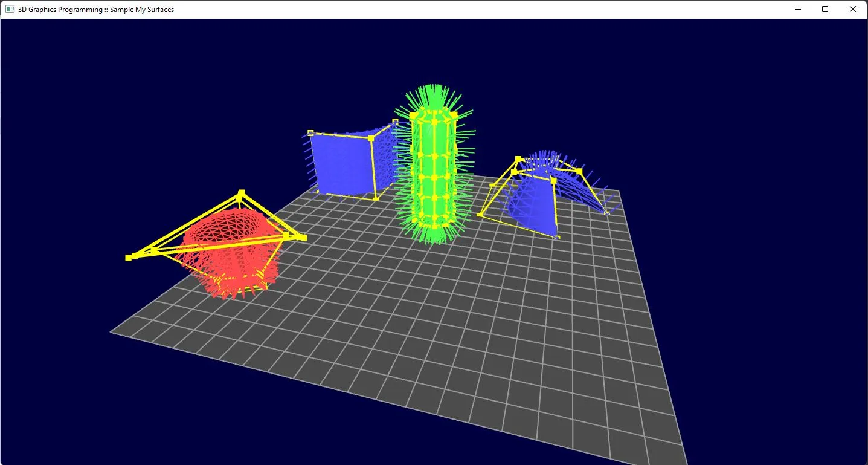Screen dimensions: 868x465
Task: Select the rightmost yellow control point of red cage
Action: click(x=303, y=238)
